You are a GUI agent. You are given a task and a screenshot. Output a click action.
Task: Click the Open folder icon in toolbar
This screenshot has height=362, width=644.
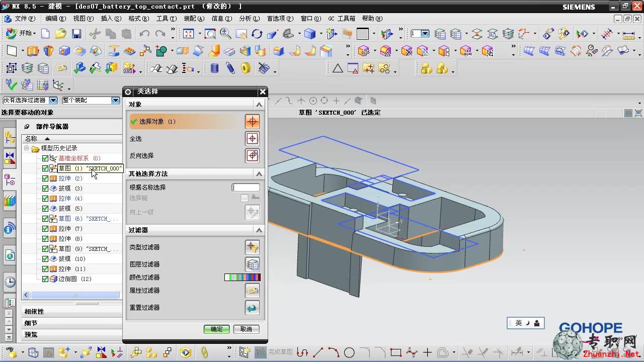point(61,34)
